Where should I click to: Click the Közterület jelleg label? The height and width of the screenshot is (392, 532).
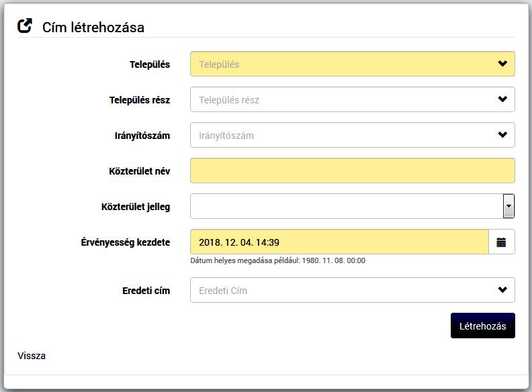pyautogui.click(x=136, y=207)
